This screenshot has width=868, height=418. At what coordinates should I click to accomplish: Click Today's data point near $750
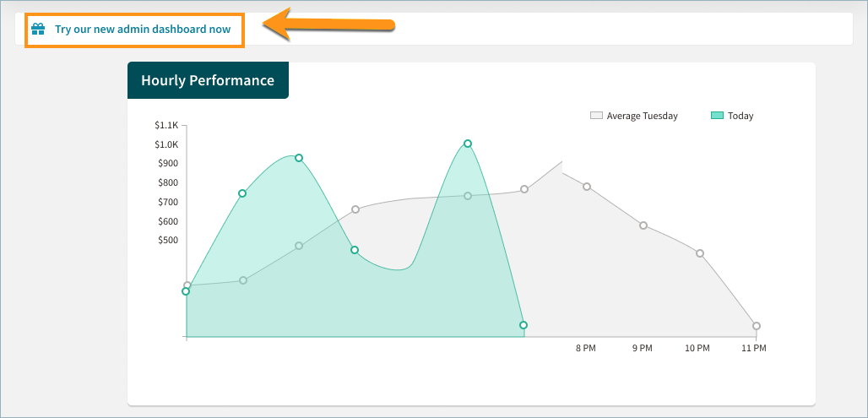point(242,193)
